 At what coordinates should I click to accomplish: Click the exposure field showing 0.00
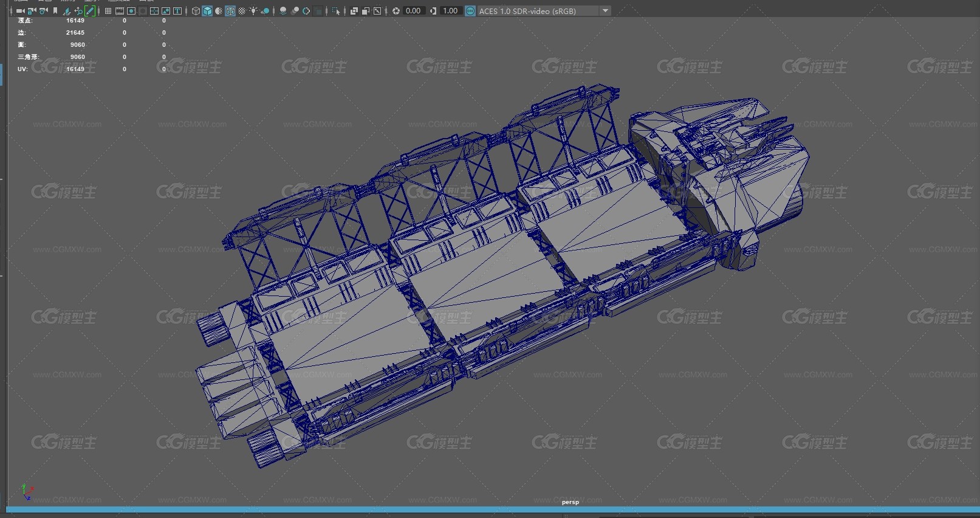[x=414, y=11]
